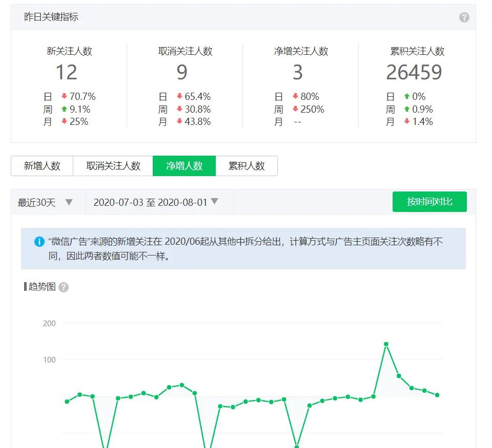492x448 pixels.
Task: Open the 2020-07-03 至 2020-08-01 date picker
Action: [x=160, y=202]
